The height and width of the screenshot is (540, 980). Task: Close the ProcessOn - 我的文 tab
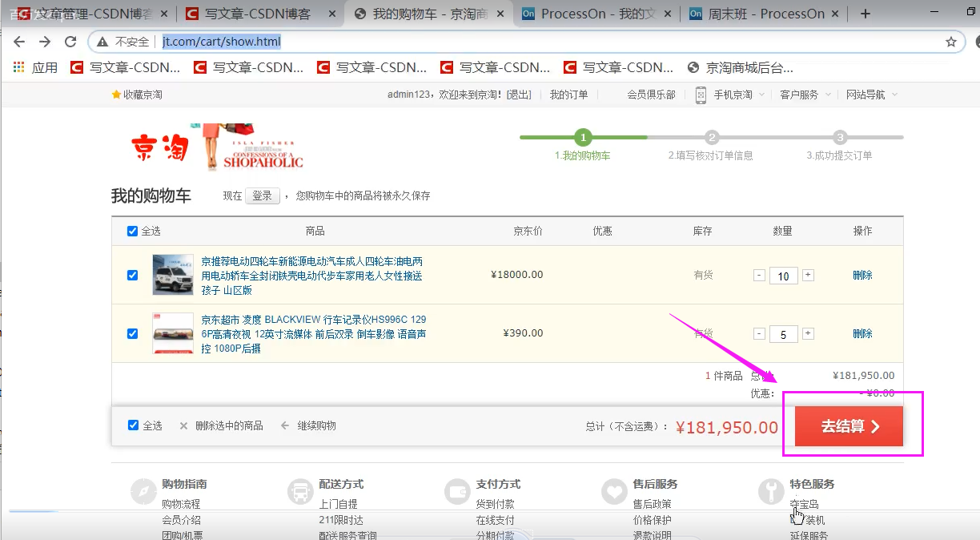(669, 14)
